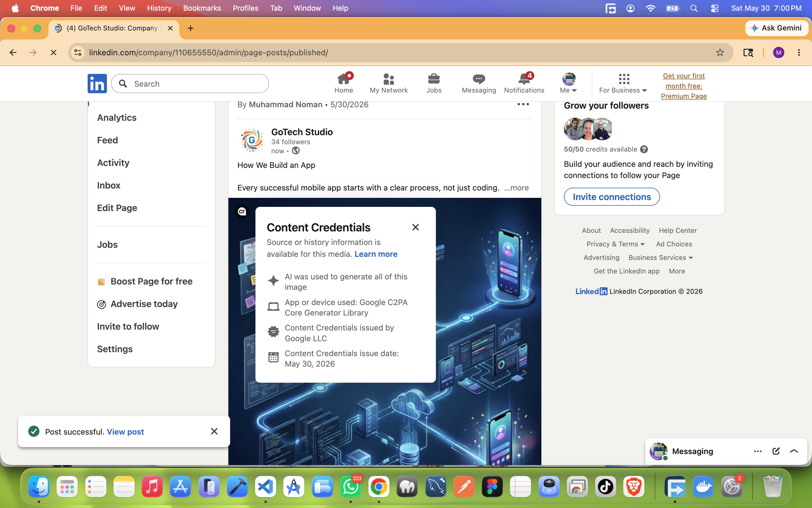812x508 pixels.
Task: Dismiss the Post successful toast
Action: tap(214, 431)
